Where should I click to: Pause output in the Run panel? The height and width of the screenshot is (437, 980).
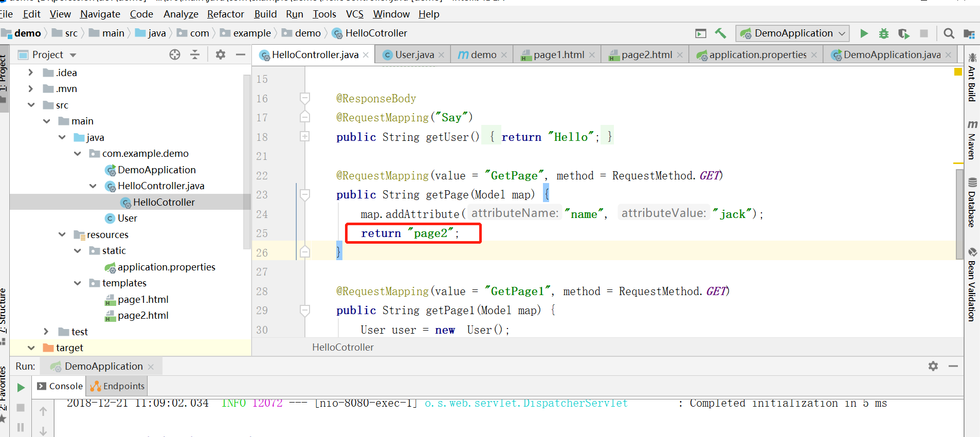tap(21, 427)
